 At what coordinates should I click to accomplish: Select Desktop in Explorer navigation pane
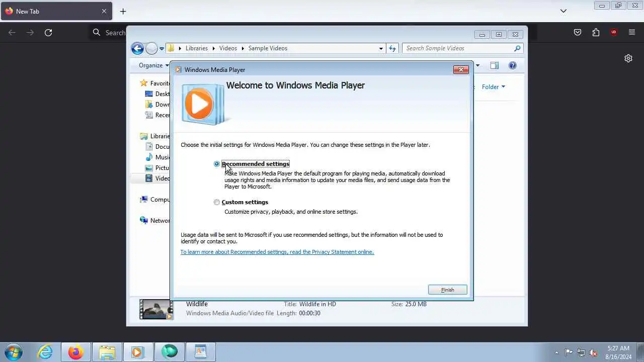tap(157, 94)
